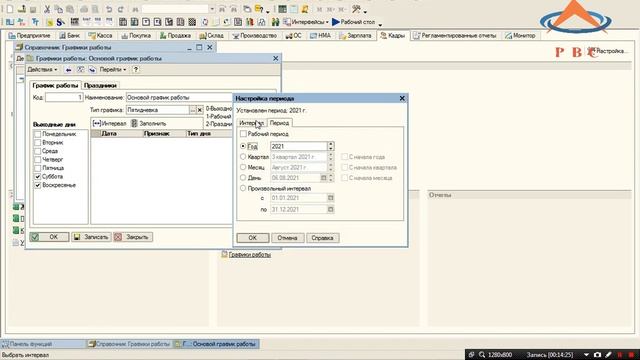Uncheck the Воскресенье checkbox
Image resolution: width=640 pixels, height=360 pixels.
(x=38, y=185)
